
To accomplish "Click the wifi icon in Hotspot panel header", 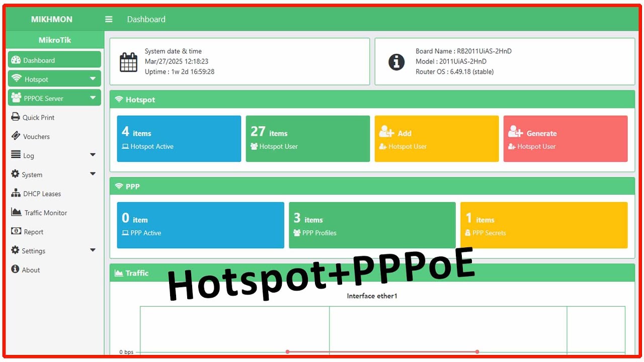I will [119, 100].
